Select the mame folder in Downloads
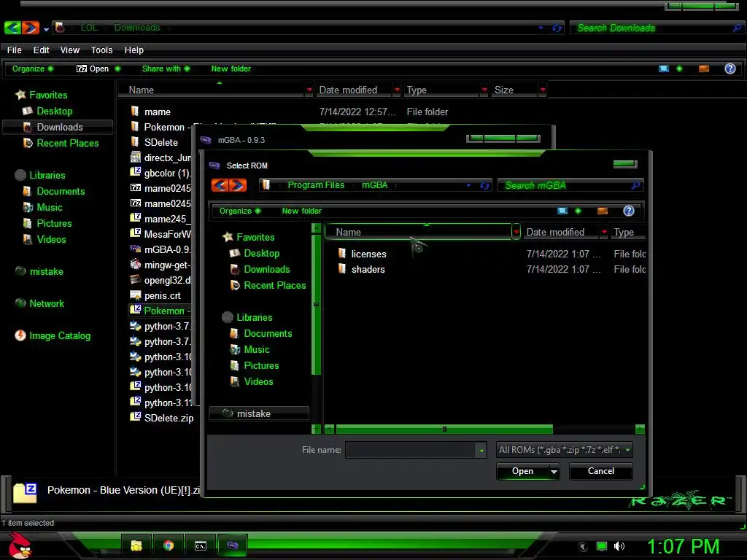The image size is (747, 560). [x=158, y=112]
